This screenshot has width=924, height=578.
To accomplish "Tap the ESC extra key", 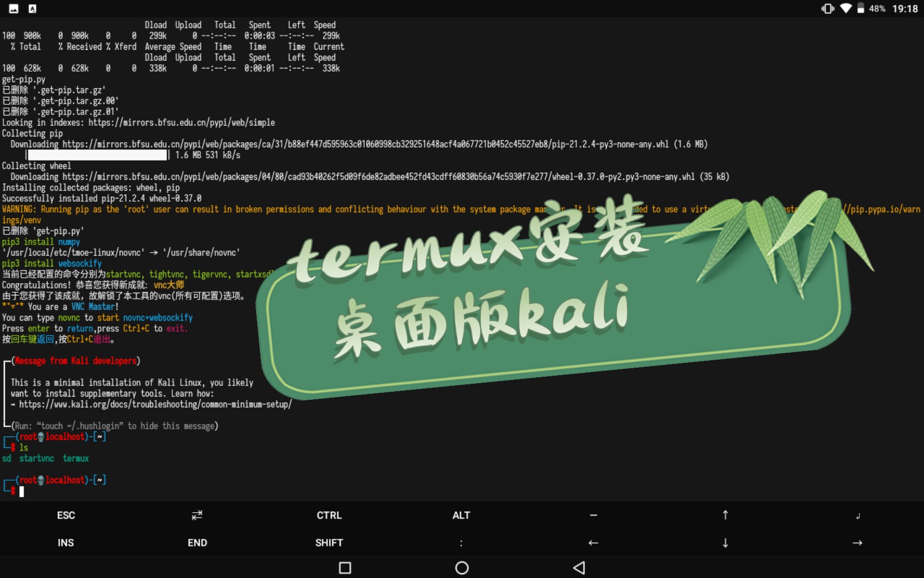I will [x=66, y=515].
